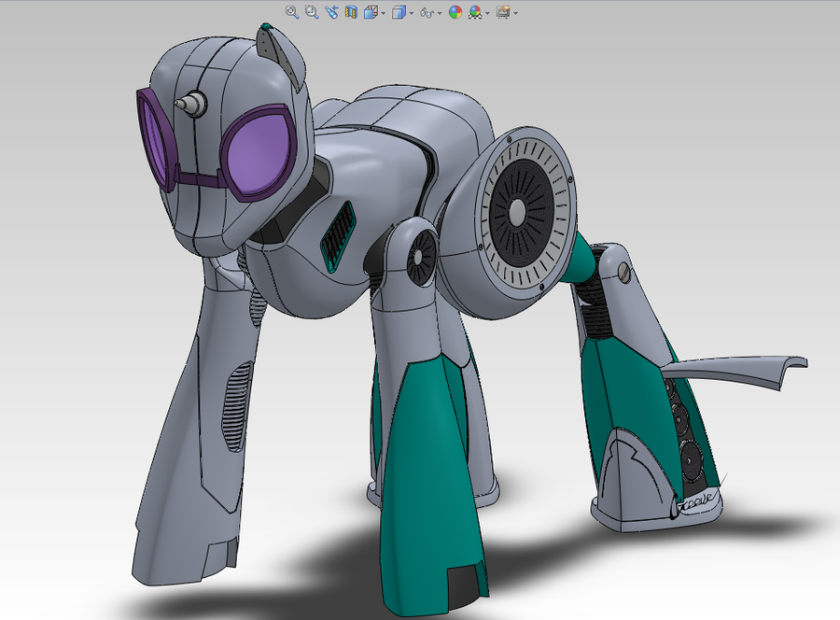Expand the Hide/Show Items dropdown arrow
This screenshot has height=620, width=840.
coord(440,13)
